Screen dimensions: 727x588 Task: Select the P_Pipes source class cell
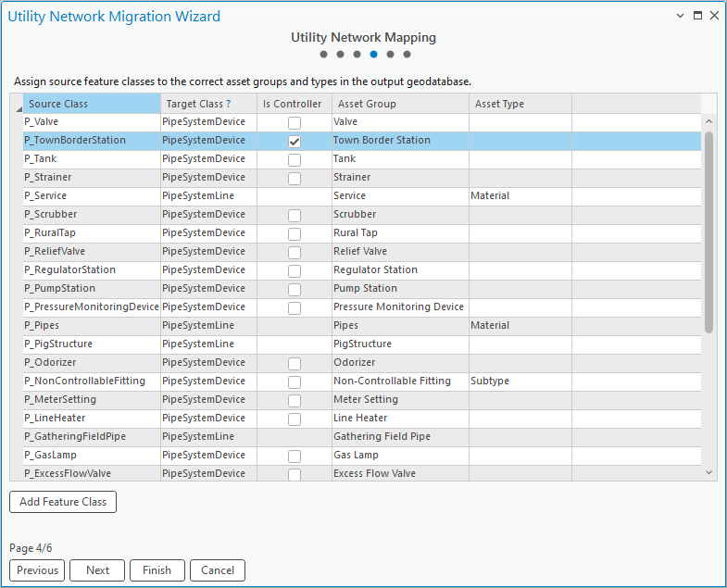pos(92,326)
